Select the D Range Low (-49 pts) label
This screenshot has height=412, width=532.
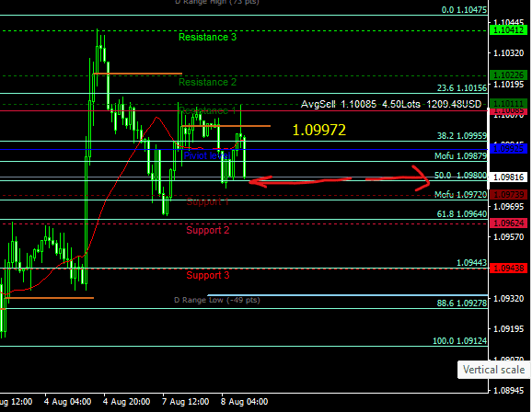point(217,300)
